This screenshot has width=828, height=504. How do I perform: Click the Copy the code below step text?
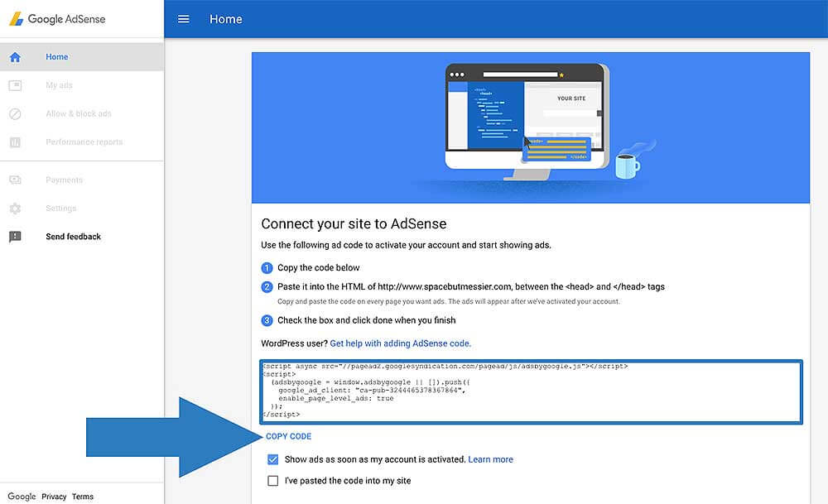(x=319, y=268)
